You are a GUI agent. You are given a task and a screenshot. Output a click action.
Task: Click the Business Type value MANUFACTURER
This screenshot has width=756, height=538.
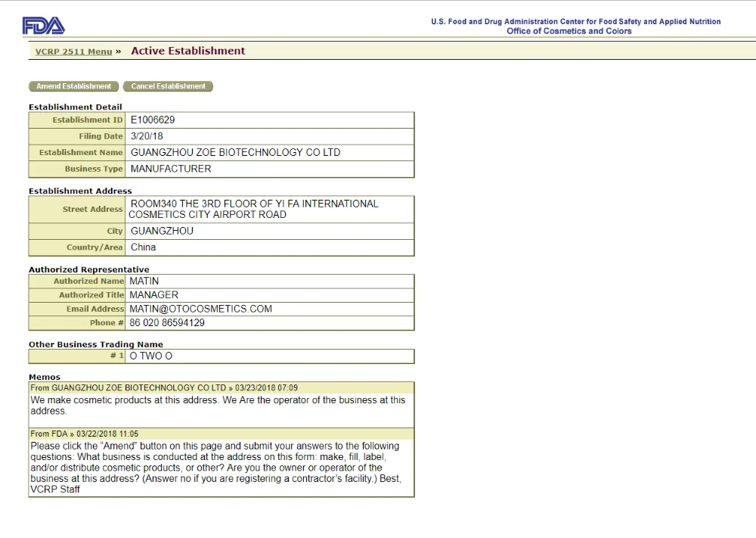pos(171,169)
